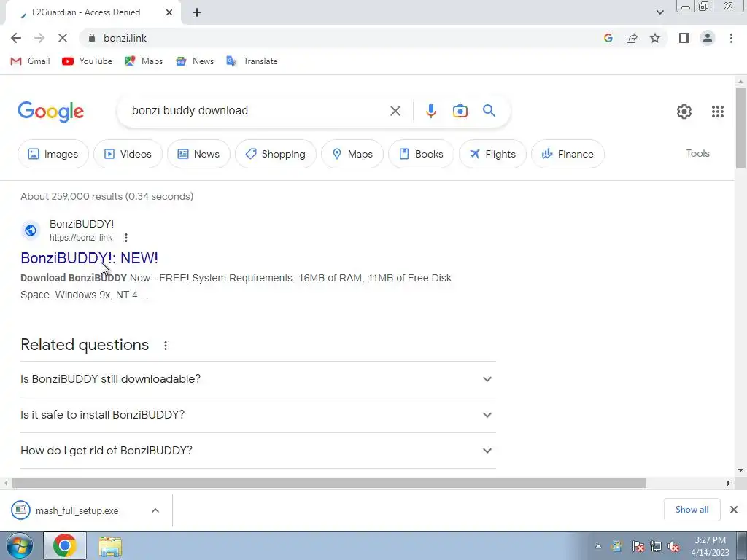Filter results by Images
This screenshot has height=560, width=747.
click(x=53, y=154)
